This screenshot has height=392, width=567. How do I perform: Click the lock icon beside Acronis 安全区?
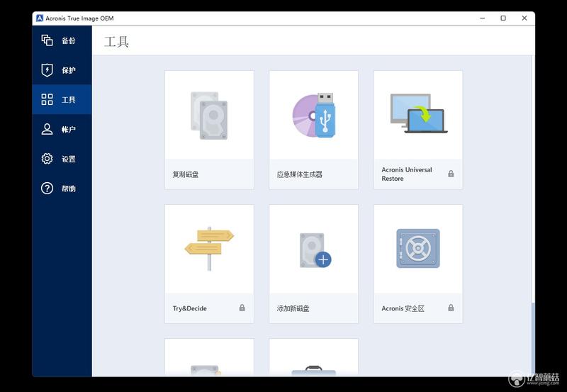click(x=451, y=308)
